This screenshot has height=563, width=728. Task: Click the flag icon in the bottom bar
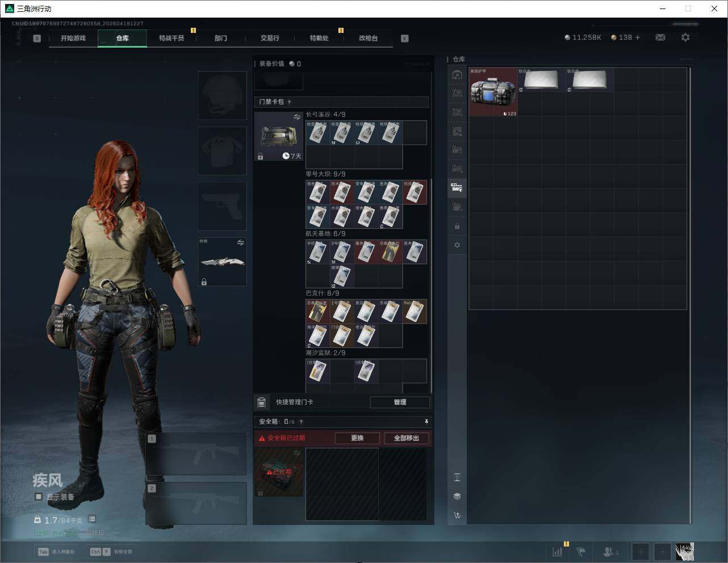[x=581, y=551]
